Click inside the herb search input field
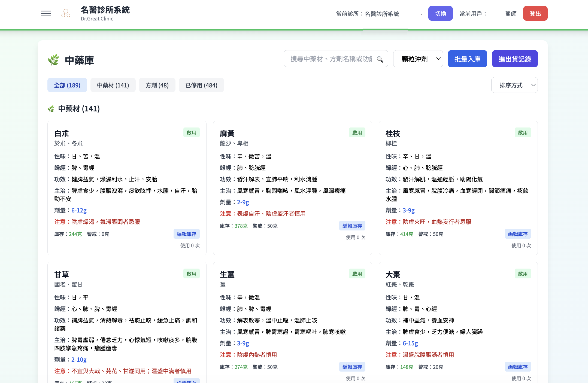Screen dimensions: 588x383 (x=327, y=59)
